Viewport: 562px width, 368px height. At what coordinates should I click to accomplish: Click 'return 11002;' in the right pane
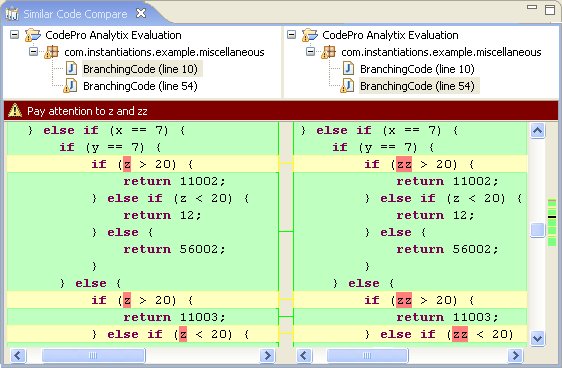pyautogui.click(x=447, y=181)
